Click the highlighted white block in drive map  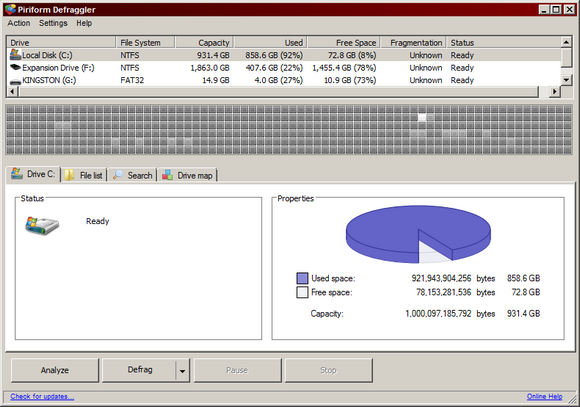pyautogui.click(x=422, y=117)
